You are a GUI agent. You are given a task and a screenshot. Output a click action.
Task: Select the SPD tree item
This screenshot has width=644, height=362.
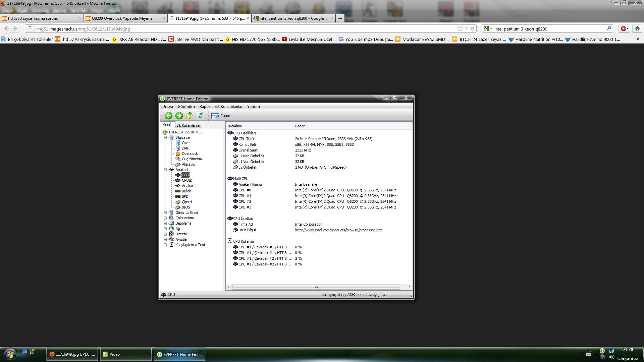(x=185, y=196)
